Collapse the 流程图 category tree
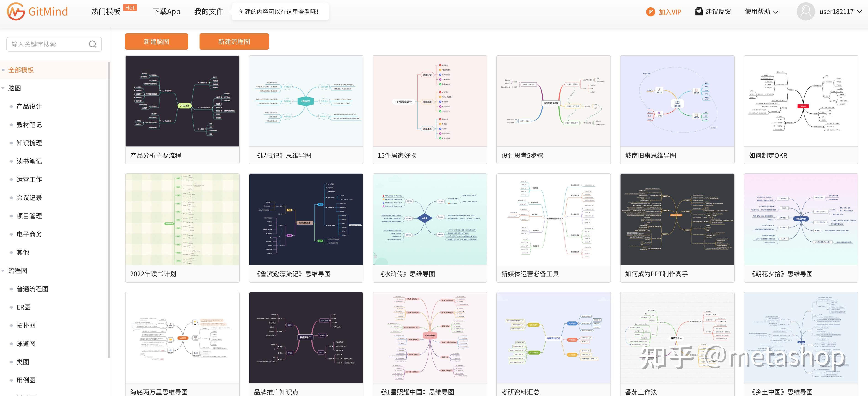The height and width of the screenshot is (396, 868). click(3, 271)
